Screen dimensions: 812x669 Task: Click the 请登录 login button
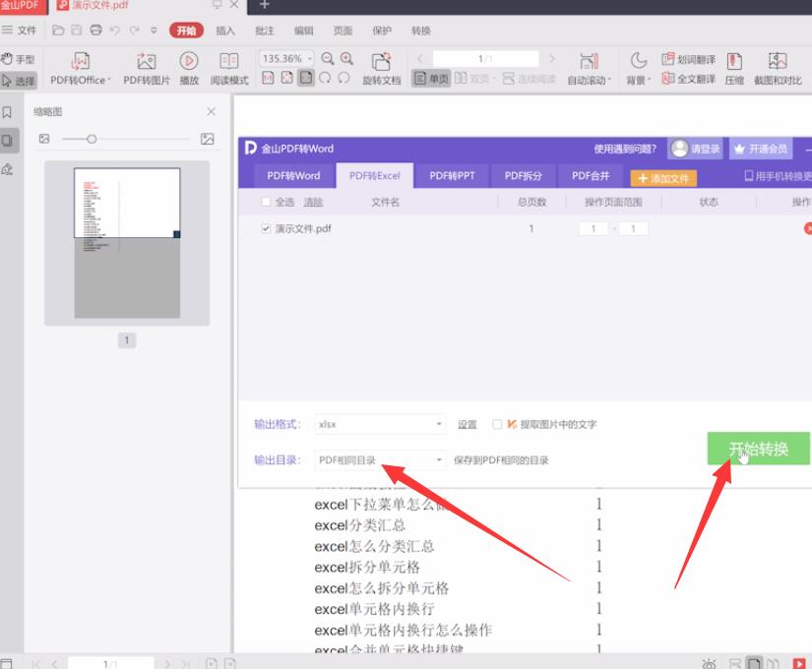tap(695, 149)
